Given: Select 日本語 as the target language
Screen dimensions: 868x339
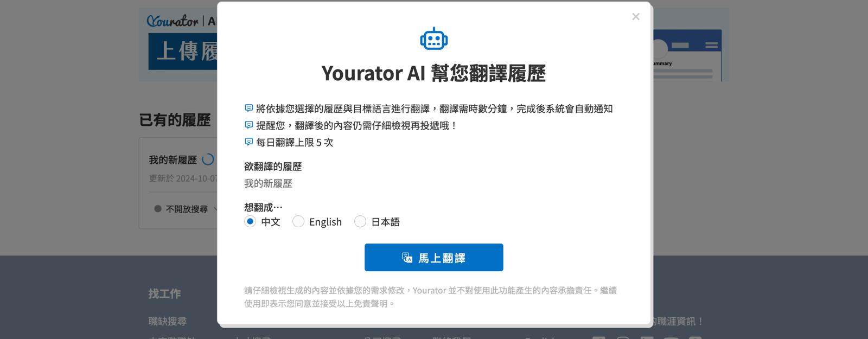Looking at the screenshot, I should coord(360,221).
